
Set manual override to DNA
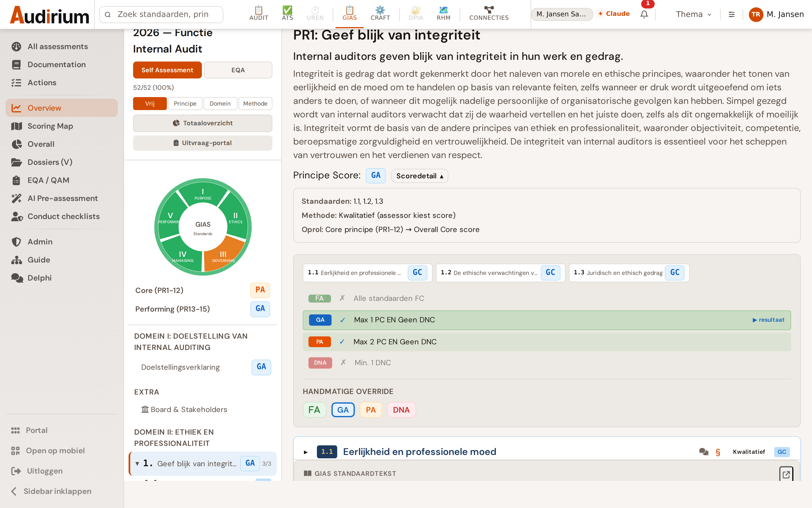tap(401, 410)
